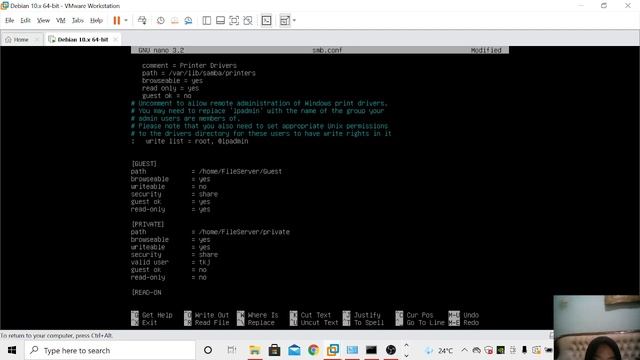The image size is (640, 360).
Task: Click the orange Suspend (pause) VM button
Action: [117, 20]
